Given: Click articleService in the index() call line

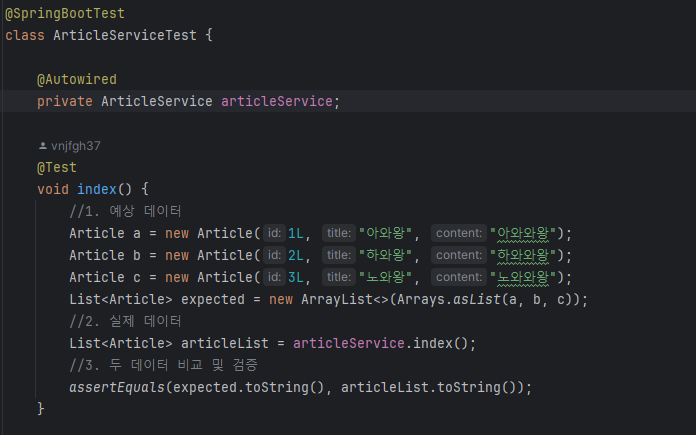Looking at the screenshot, I should (348, 343).
